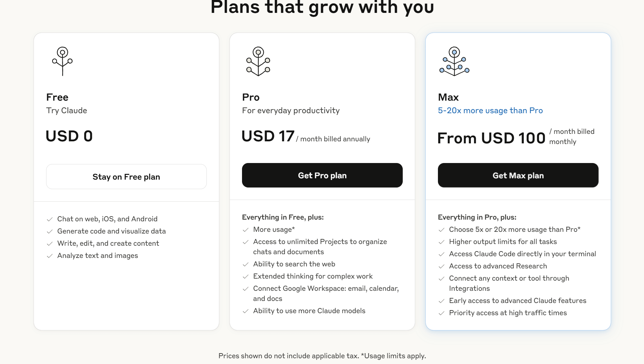Click checkmark beside 'Access to advanced Research'
This screenshot has width=644, height=364.
click(x=441, y=266)
